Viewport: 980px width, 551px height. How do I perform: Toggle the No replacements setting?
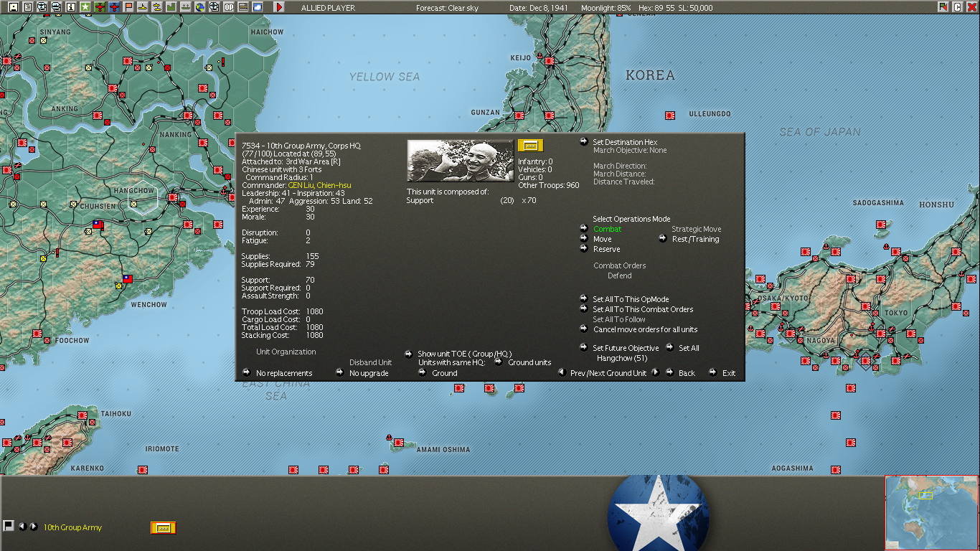[x=284, y=373]
